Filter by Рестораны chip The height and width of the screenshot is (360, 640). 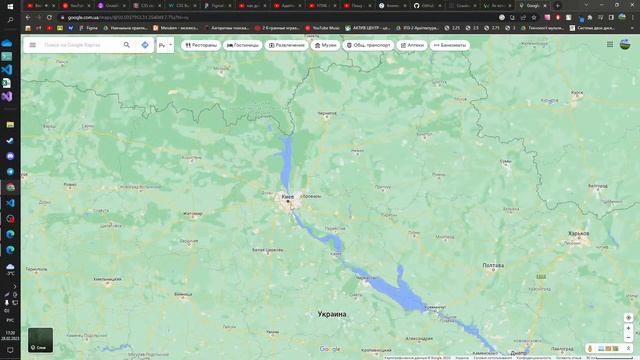[x=201, y=45]
